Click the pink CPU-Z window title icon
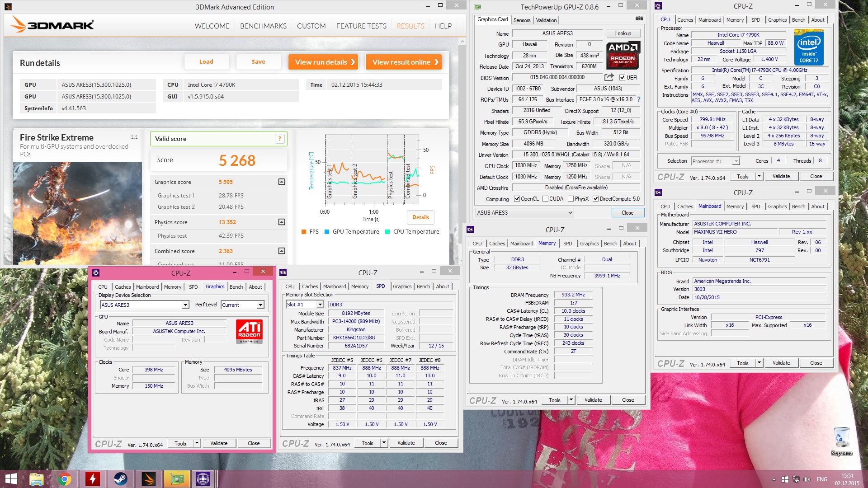The image size is (868, 488). tap(96, 272)
